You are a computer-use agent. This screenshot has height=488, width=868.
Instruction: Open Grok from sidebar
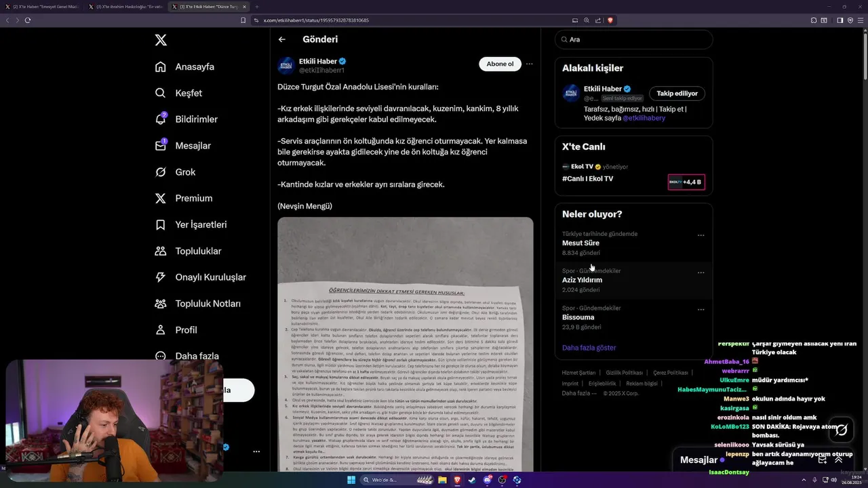click(x=175, y=172)
